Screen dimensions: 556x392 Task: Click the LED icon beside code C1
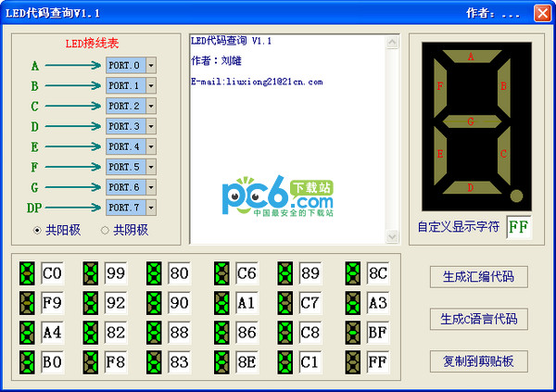(x=285, y=362)
